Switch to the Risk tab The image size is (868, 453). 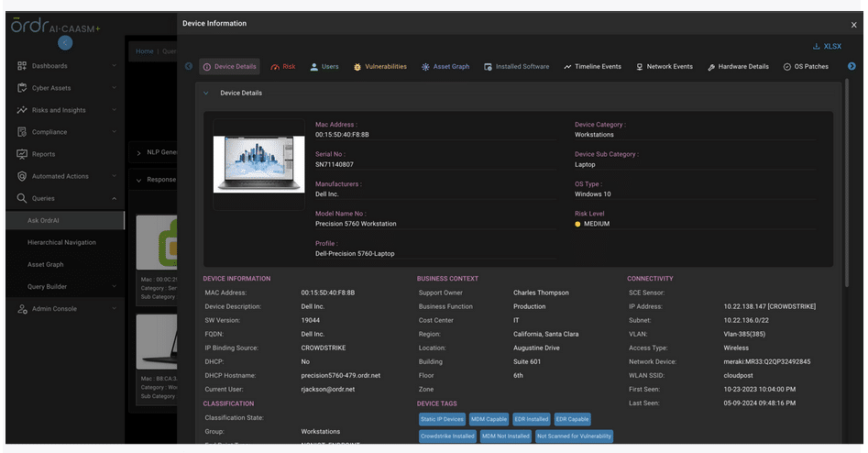[283, 66]
